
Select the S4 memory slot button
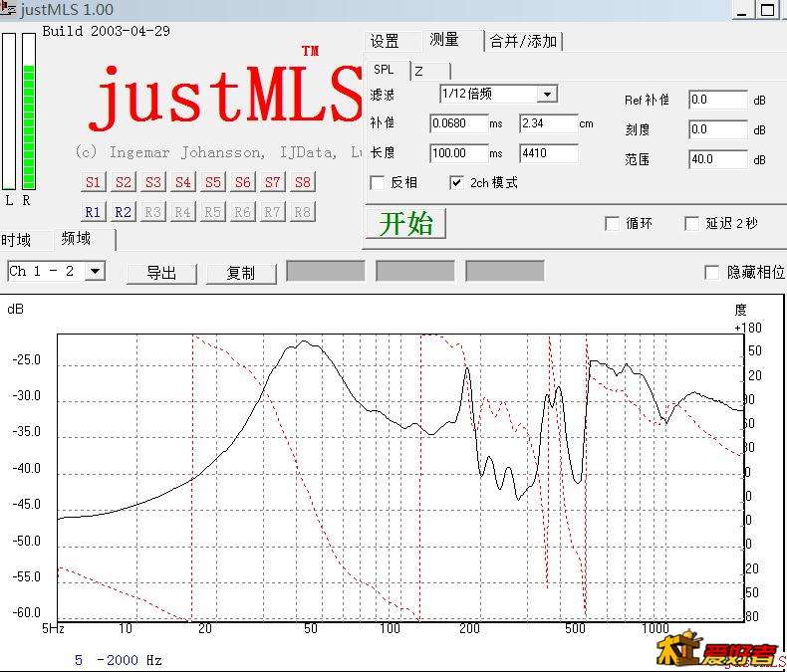tap(182, 182)
